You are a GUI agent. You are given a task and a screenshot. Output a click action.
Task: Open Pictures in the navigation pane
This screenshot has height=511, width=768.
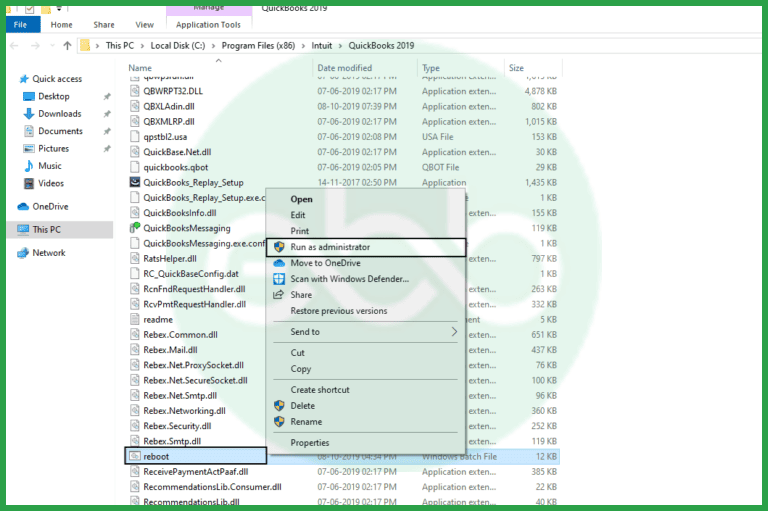pos(53,148)
